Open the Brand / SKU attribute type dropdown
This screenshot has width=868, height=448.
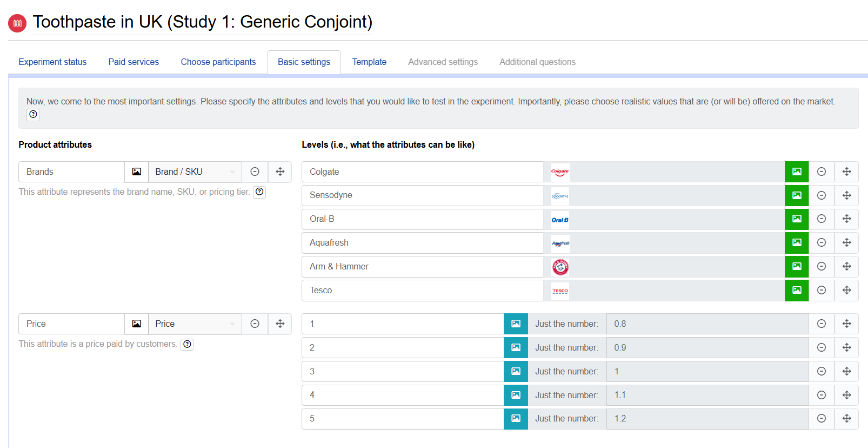tap(195, 172)
